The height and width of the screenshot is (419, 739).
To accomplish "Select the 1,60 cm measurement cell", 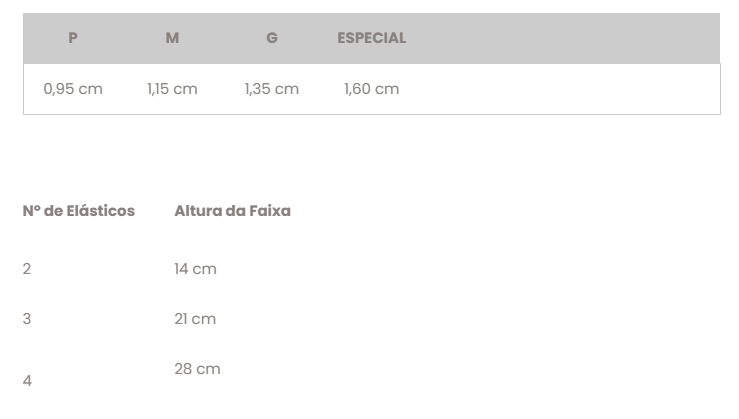I will pyautogui.click(x=371, y=89).
